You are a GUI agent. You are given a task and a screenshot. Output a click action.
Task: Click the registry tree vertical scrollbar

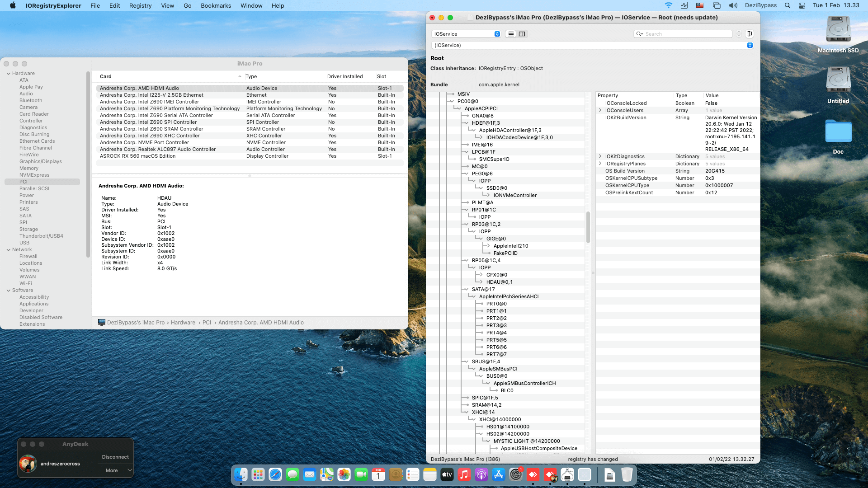588,227
